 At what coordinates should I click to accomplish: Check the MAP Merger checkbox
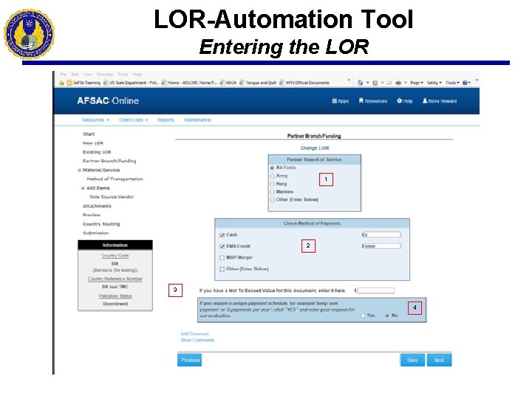click(222, 258)
